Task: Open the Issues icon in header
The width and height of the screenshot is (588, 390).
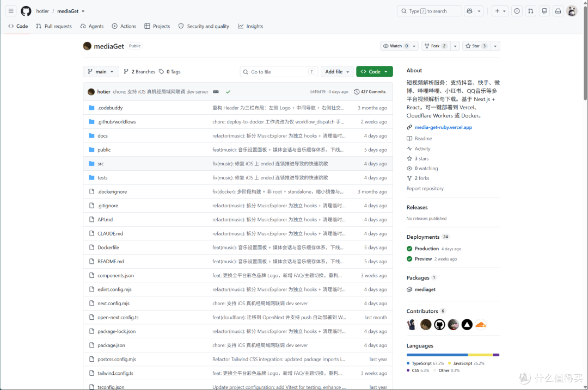Action: [x=517, y=11]
